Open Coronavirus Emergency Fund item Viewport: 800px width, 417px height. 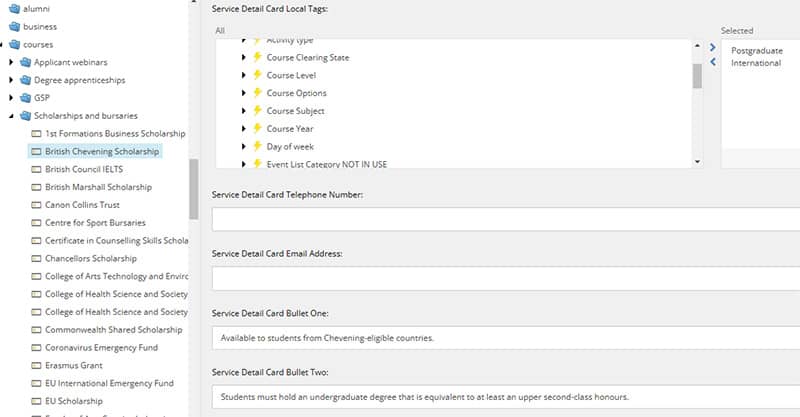point(102,348)
